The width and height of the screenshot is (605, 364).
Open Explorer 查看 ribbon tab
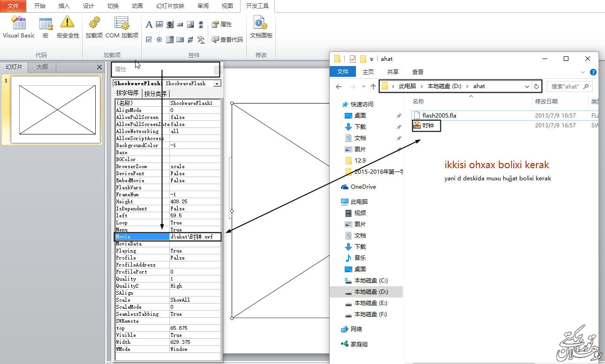tap(418, 72)
